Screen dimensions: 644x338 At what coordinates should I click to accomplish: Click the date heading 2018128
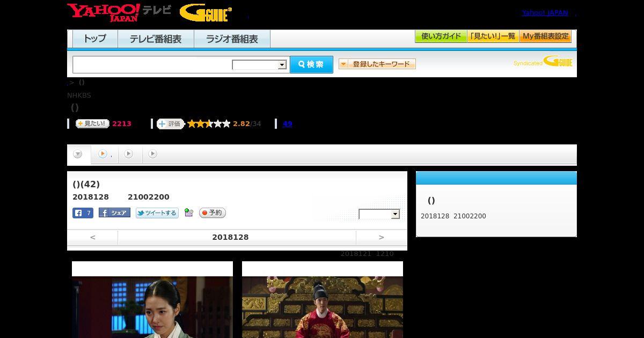(x=230, y=237)
